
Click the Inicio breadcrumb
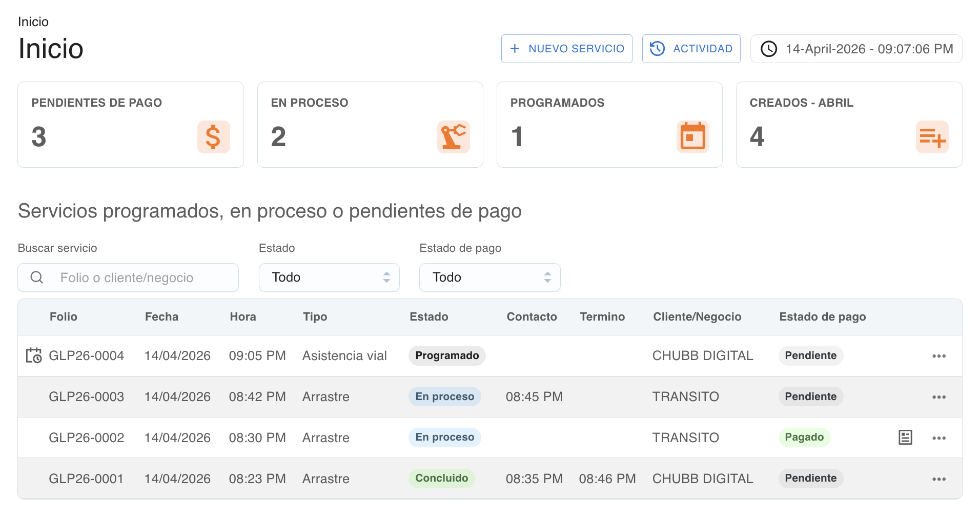tap(33, 22)
